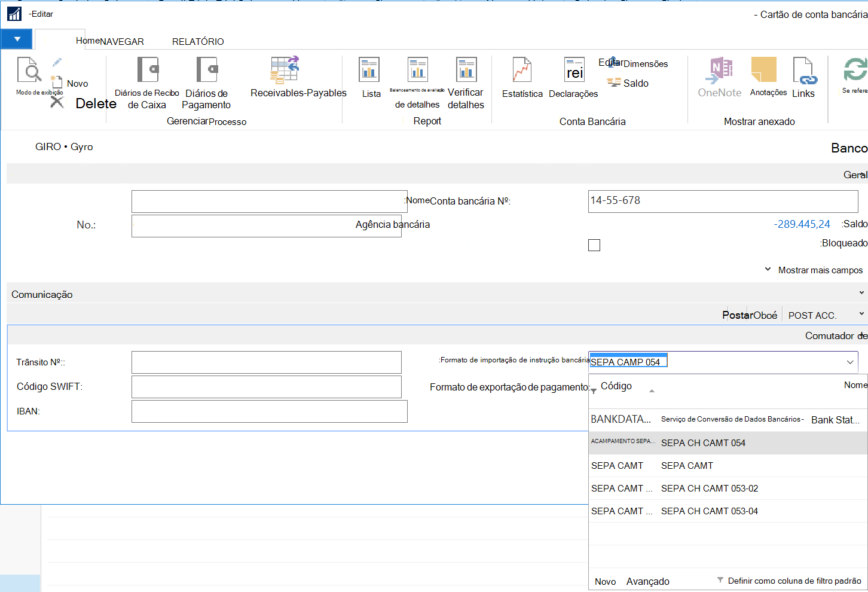The width and height of the screenshot is (868, 592).
Task: Open the Formato de importação dropdown arrow
Action: coord(850,362)
